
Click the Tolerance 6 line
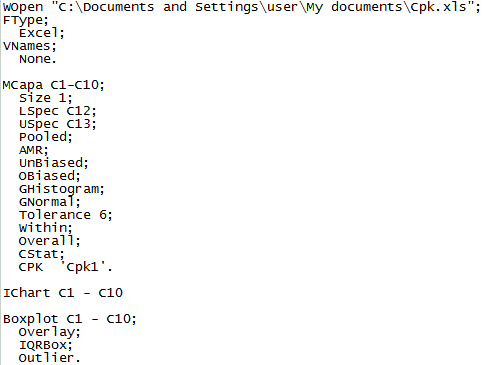tap(66, 215)
